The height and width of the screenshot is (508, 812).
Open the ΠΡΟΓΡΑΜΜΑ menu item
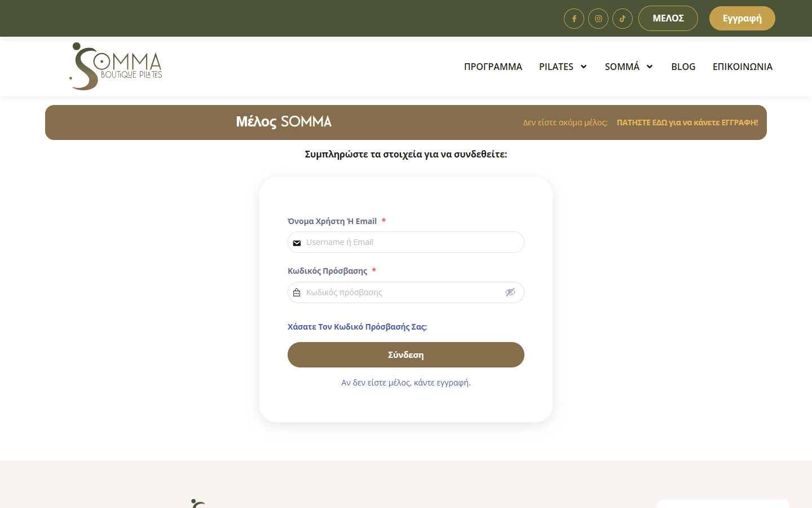pos(493,67)
